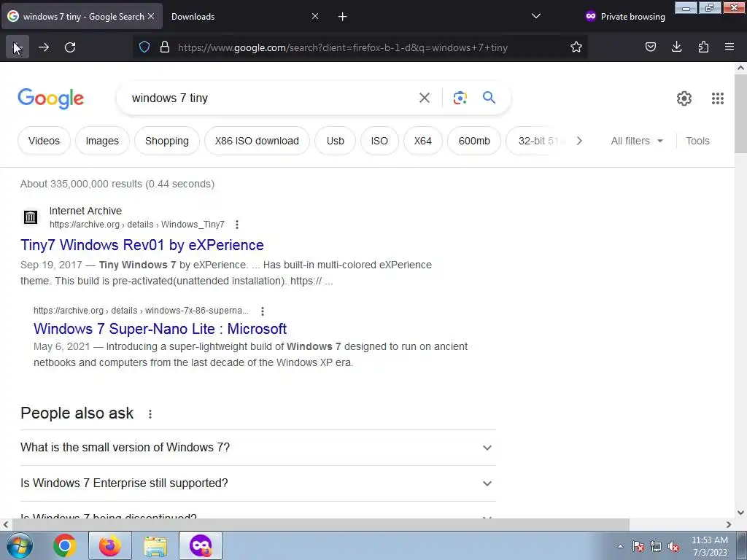
Task: Go forward with the forward arrow
Action: pos(44,47)
